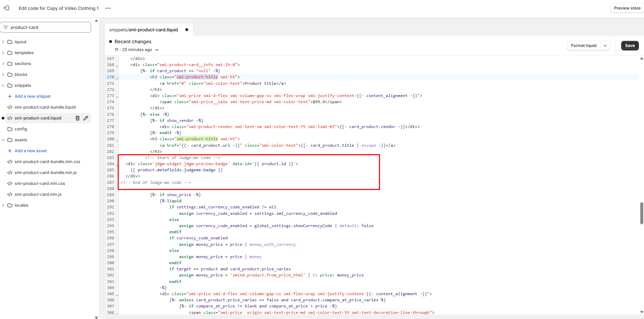Click code file icon of smi-product-card-bundle.min.js
Image resolution: width=644 pixels, height=319 pixels.
pos(10,173)
